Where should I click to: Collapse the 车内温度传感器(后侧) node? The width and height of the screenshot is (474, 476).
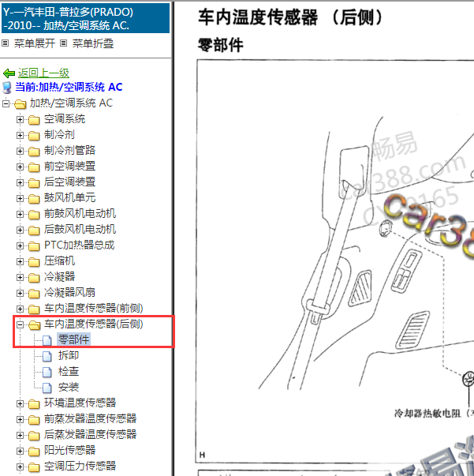(20, 324)
